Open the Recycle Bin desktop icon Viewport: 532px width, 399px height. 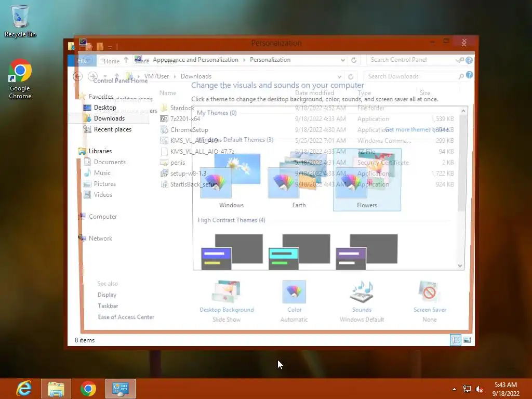(20, 21)
